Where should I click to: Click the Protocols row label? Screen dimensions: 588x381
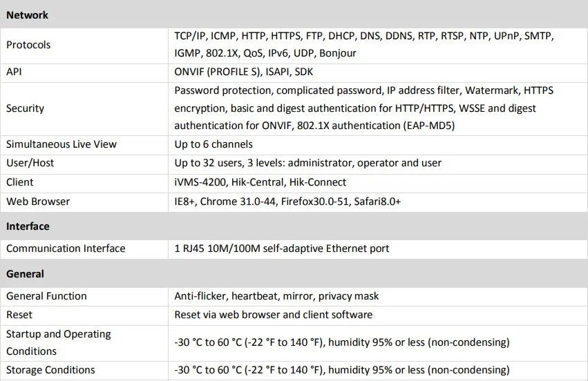pyautogui.click(x=28, y=45)
